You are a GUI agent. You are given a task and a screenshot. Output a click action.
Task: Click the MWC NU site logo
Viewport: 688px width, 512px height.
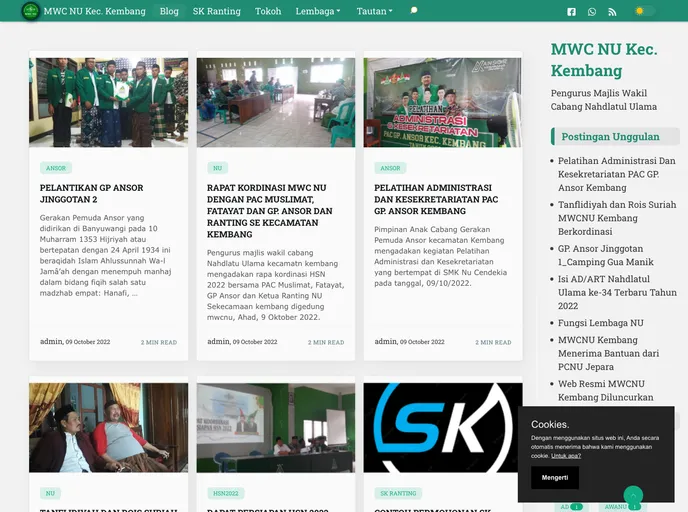tap(31, 11)
